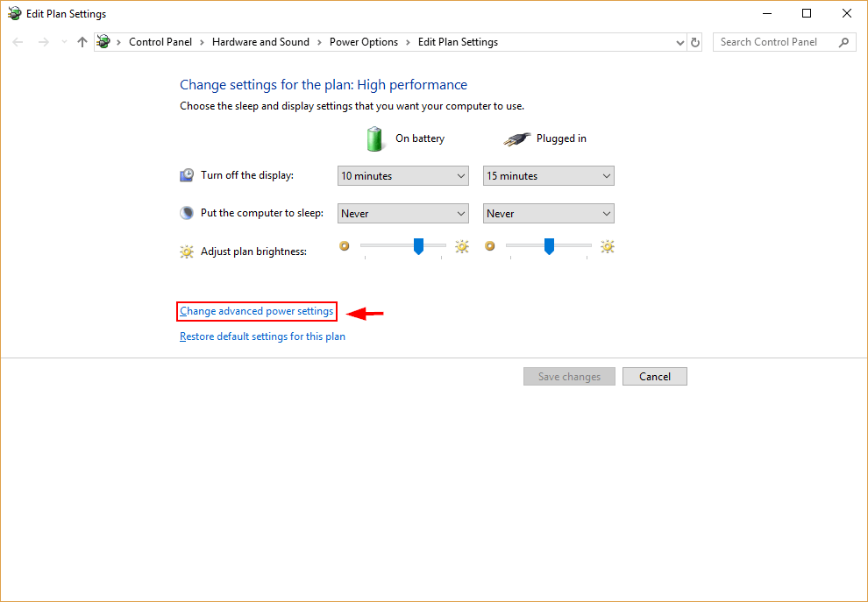
Task: Click the Power Options icon in address bar
Action: pyautogui.click(x=103, y=42)
